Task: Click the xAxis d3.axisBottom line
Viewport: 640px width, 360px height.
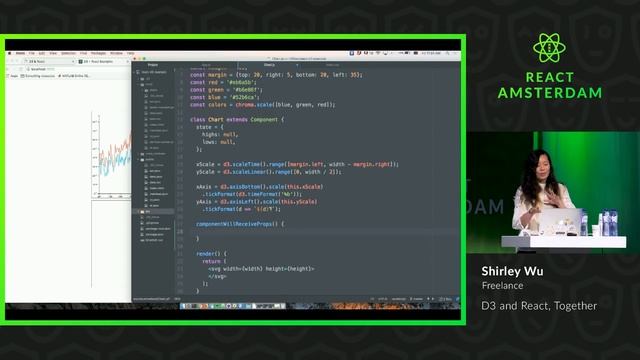Action: 260,187
